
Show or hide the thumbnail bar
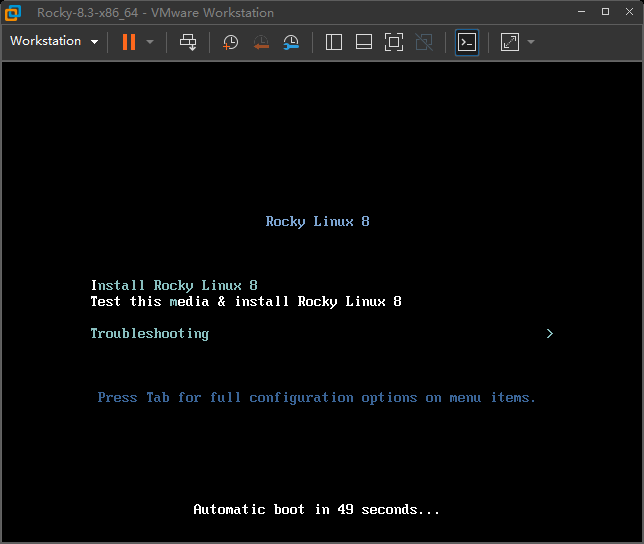pos(364,42)
